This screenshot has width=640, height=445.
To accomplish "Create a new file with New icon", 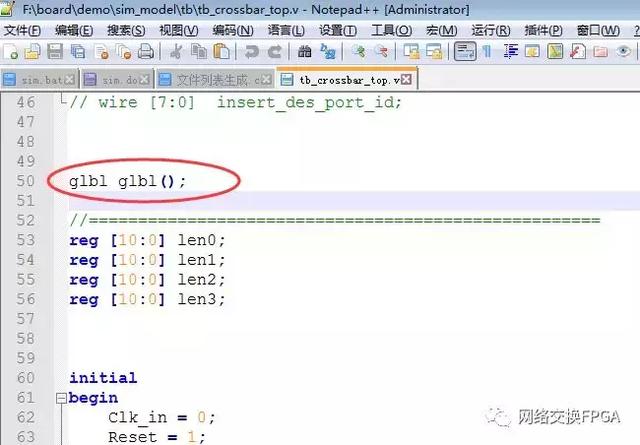I will [x=10, y=51].
